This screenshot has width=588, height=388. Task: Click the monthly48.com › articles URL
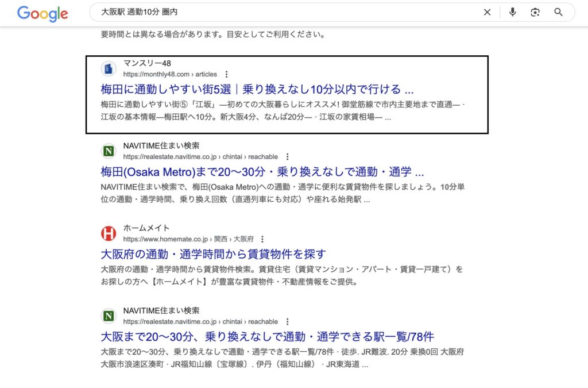[x=170, y=74]
